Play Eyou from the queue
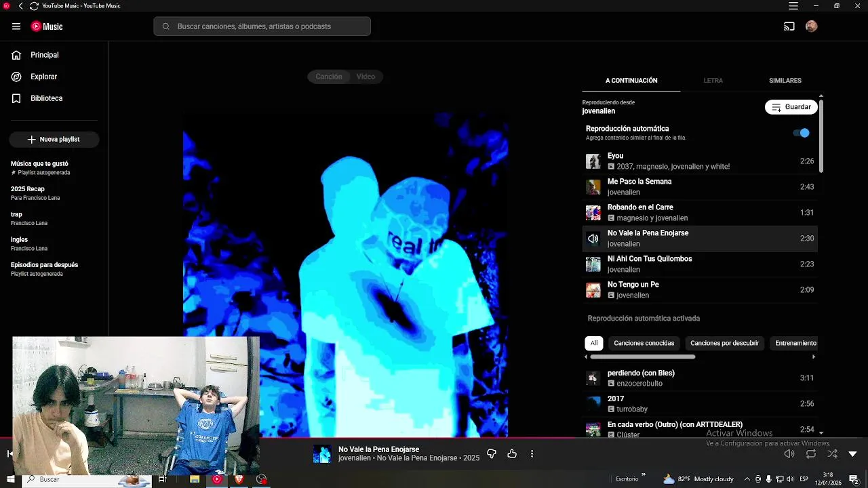Screen dimensions: 868x488 pos(700,161)
